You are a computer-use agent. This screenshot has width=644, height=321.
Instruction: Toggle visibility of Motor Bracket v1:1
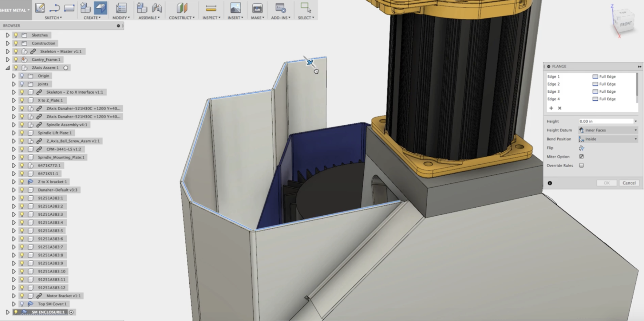[x=22, y=296]
